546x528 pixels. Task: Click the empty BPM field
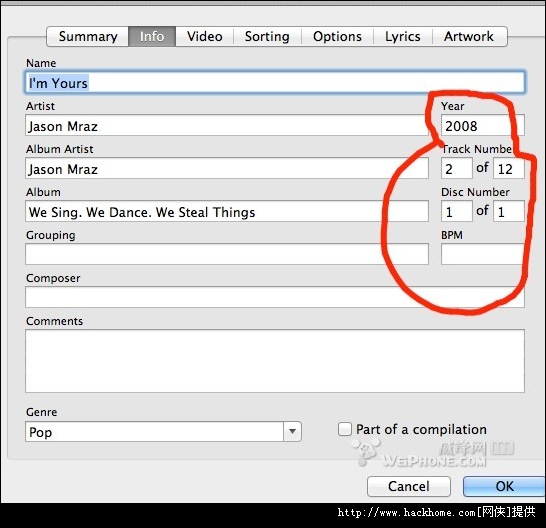[x=483, y=254]
